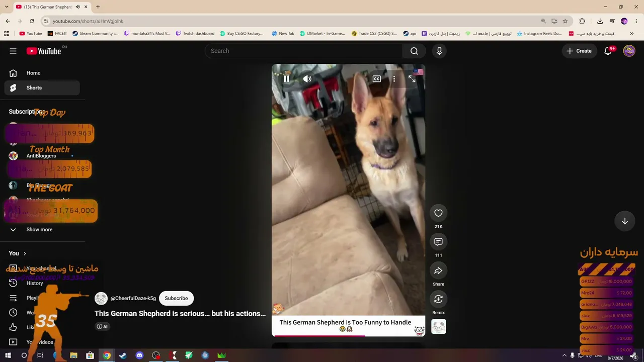Open the You section chevron
644x362 pixels.
[25, 253]
